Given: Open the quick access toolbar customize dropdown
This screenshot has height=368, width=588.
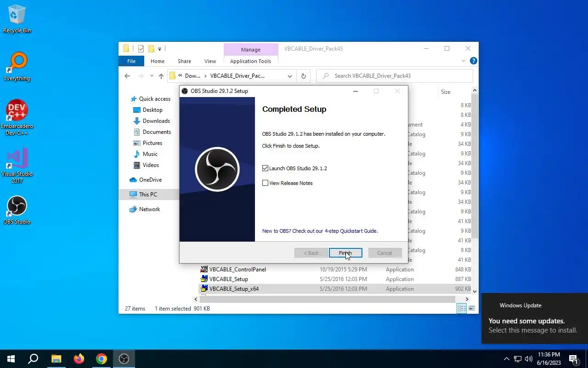Looking at the screenshot, I should pos(159,49).
